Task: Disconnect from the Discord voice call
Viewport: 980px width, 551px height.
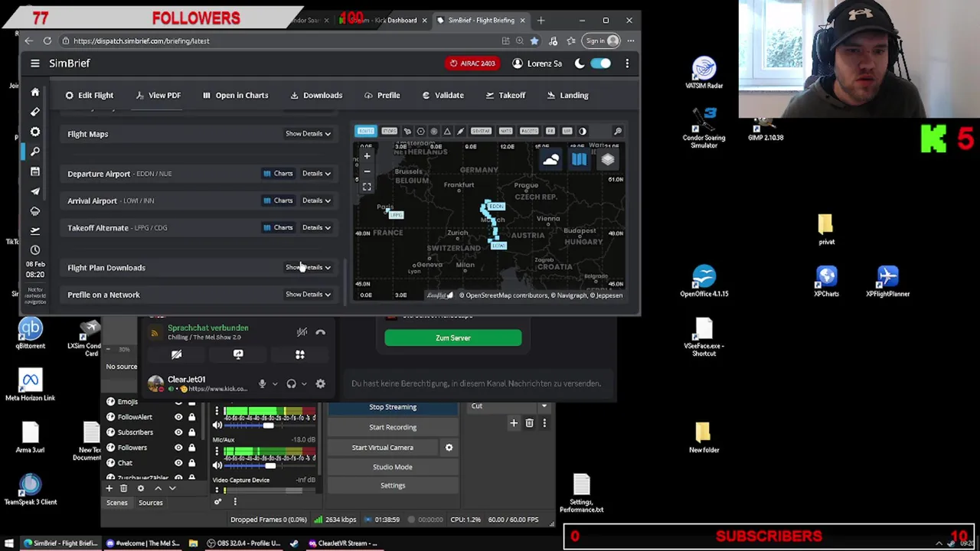Action: click(320, 332)
